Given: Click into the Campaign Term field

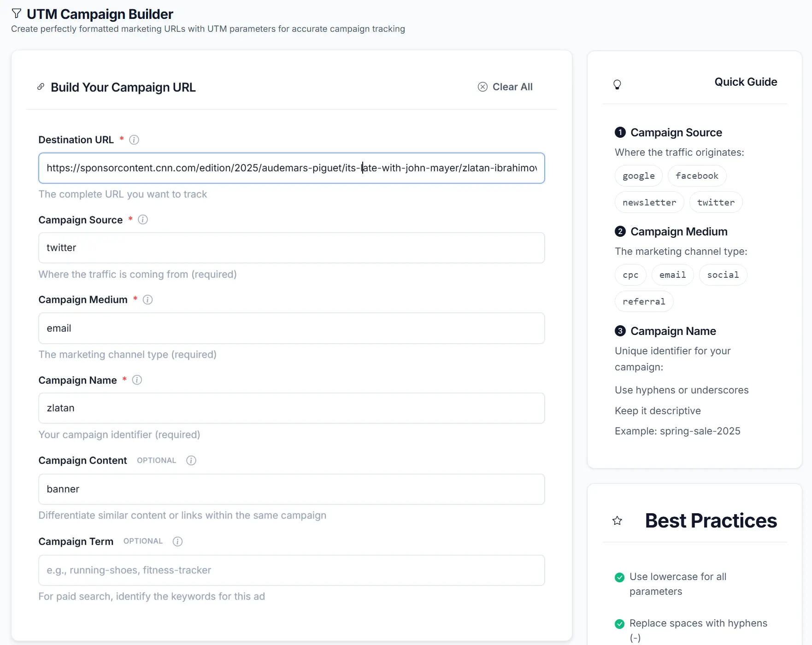Looking at the screenshot, I should [x=292, y=570].
